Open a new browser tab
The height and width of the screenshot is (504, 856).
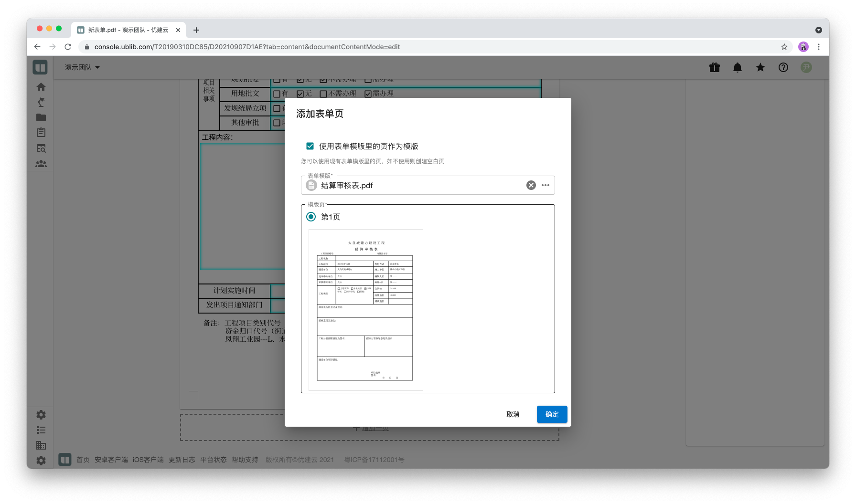point(196,30)
